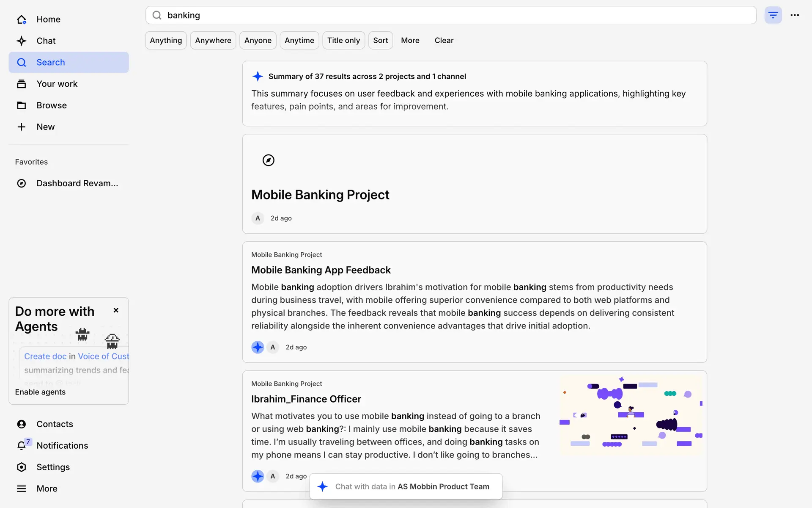Viewport: 812px width, 508px height.
Task: Click the Home icon in sidebar
Action: coord(22,19)
